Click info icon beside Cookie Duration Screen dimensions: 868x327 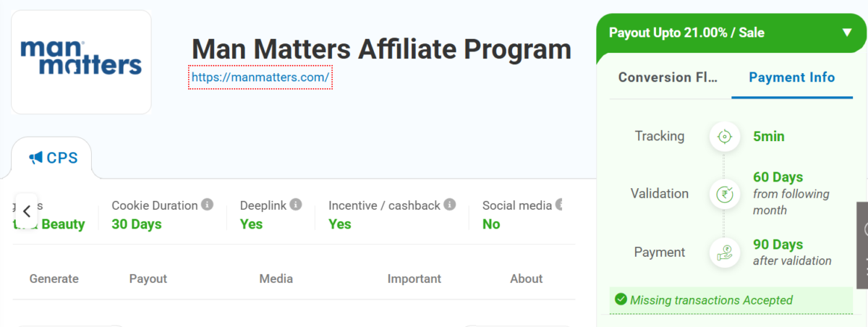click(x=208, y=205)
